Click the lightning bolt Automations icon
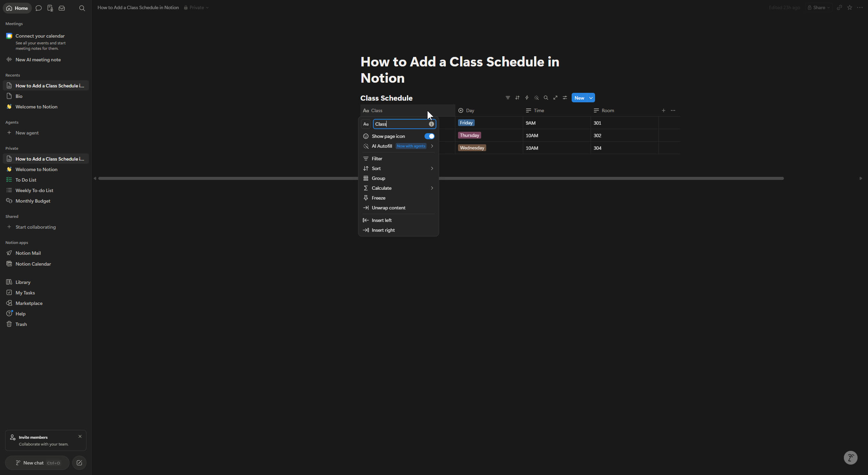Image resolution: width=868 pixels, height=475 pixels. [527, 98]
